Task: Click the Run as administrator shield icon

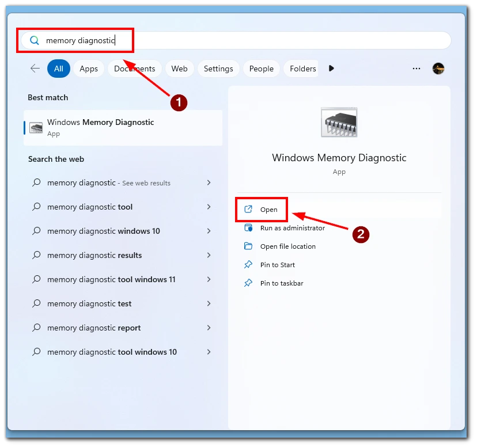Action: (x=248, y=228)
